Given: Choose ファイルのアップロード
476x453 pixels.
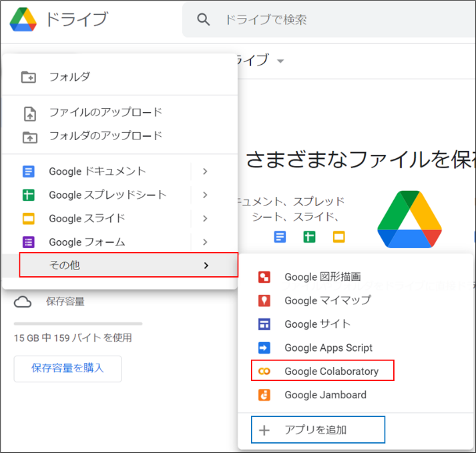Looking at the screenshot, I should 120,112.
